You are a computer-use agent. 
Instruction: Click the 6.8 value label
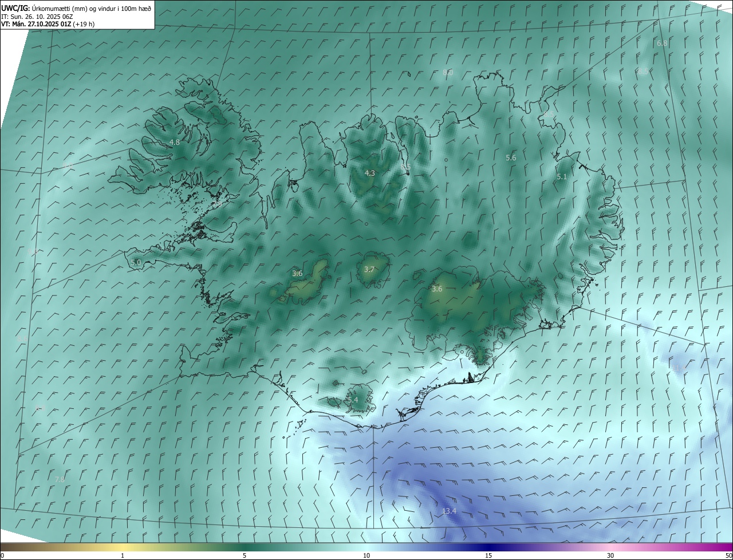tap(662, 44)
